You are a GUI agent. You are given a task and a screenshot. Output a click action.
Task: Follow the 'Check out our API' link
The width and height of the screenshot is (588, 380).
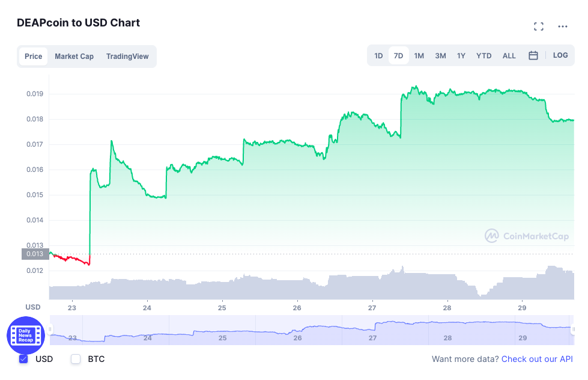point(537,359)
